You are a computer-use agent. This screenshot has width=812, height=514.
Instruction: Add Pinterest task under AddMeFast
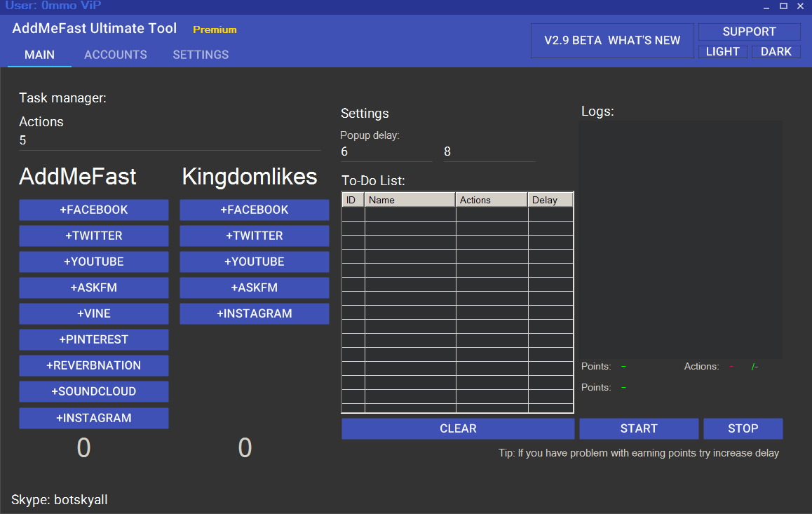click(94, 339)
